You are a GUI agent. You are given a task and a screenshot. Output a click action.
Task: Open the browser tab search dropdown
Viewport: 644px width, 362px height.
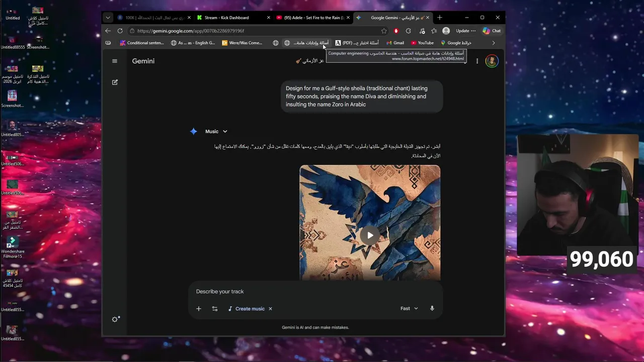pyautogui.click(x=108, y=18)
